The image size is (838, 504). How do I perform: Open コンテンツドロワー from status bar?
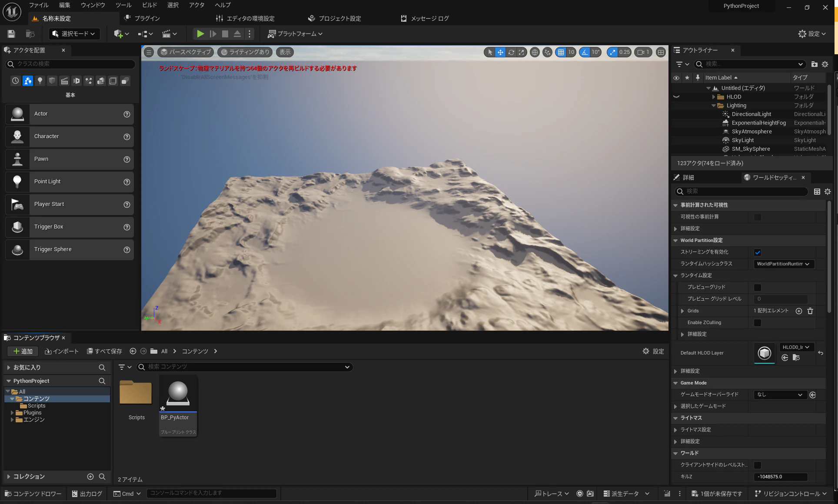33,494
